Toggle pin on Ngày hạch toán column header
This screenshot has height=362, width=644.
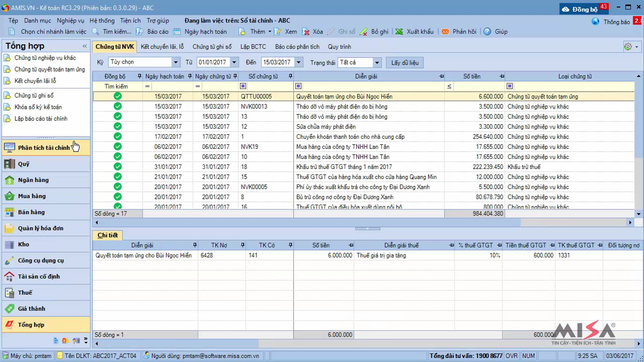[190, 76]
